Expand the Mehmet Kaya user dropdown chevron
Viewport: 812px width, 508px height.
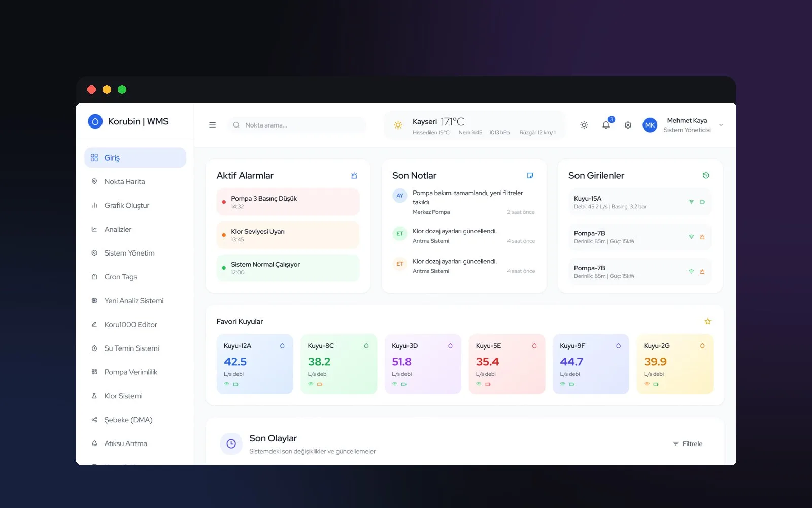tap(721, 125)
